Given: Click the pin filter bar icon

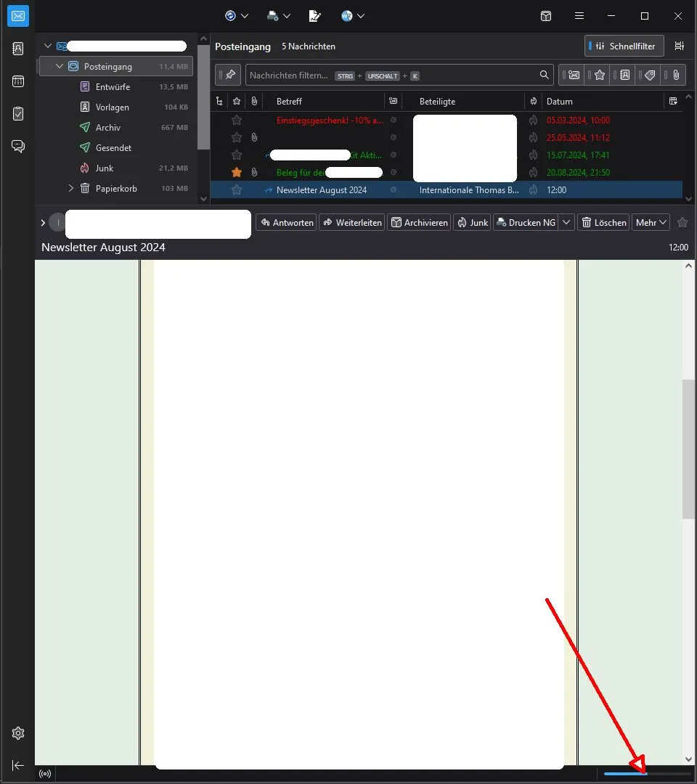Looking at the screenshot, I should 228,75.
